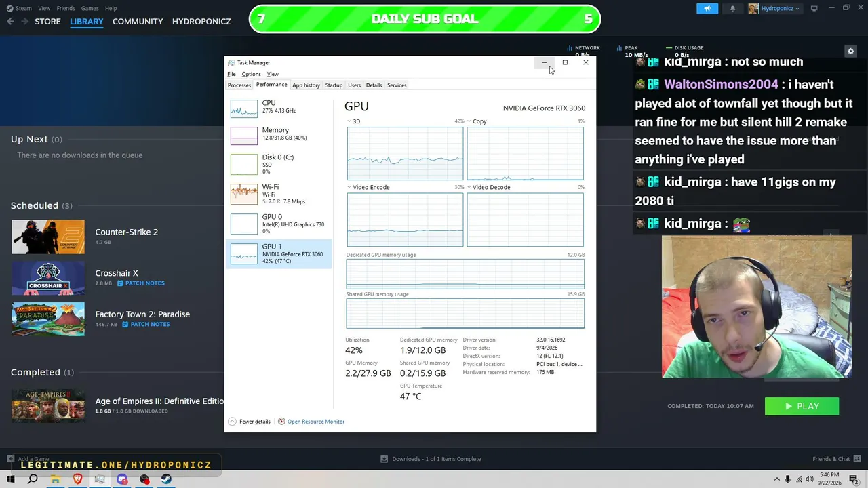Image resolution: width=868 pixels, height=488 pixels.
Task: Open the Hydroponicz account dropdown
Action: (775, 9)
